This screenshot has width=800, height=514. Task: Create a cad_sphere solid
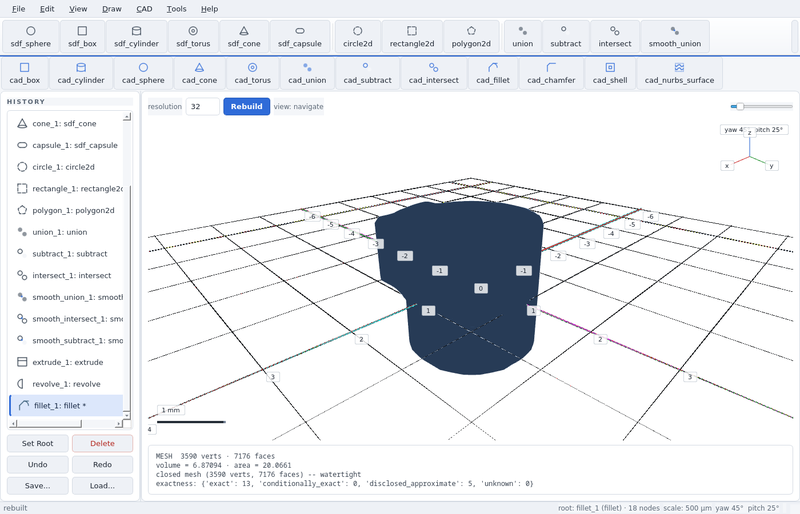click(x=143, y=73)
